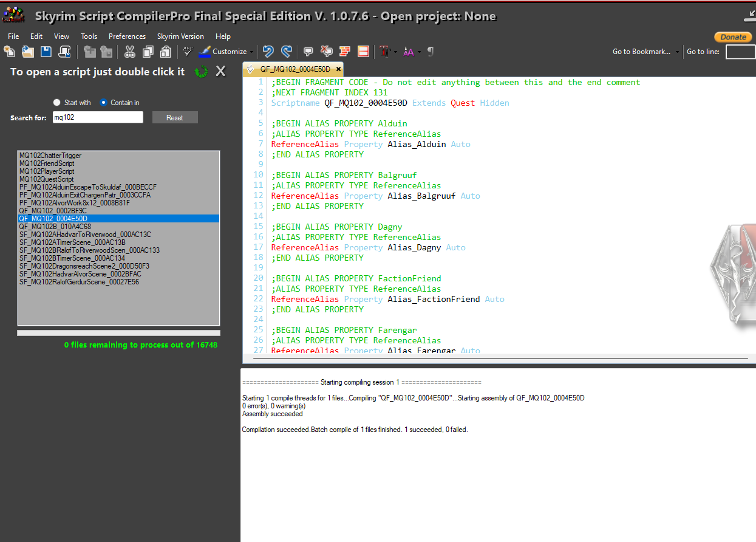Click the Open file folder icon

coord(28,52)
